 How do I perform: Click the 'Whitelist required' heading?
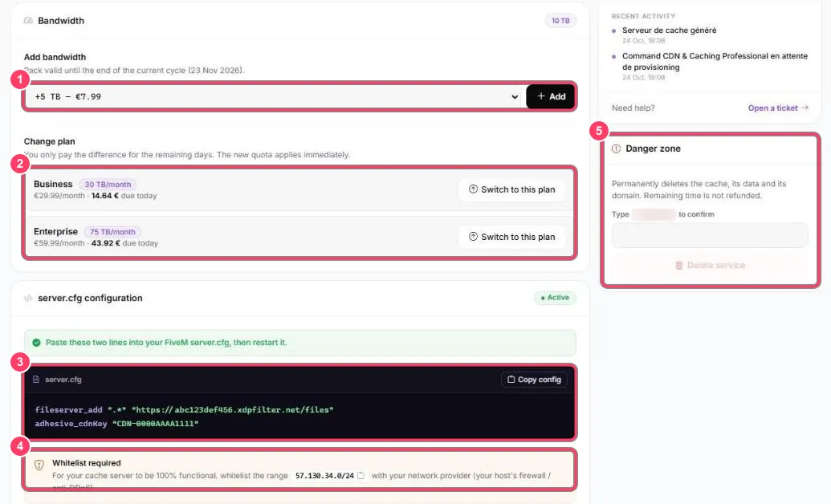tap(87, 462)
